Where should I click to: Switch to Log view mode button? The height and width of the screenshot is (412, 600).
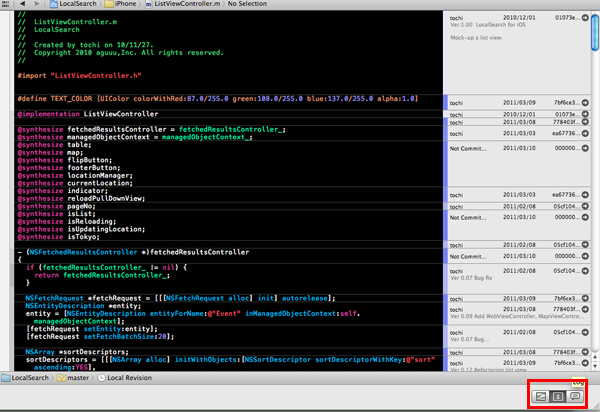[576, 396]
